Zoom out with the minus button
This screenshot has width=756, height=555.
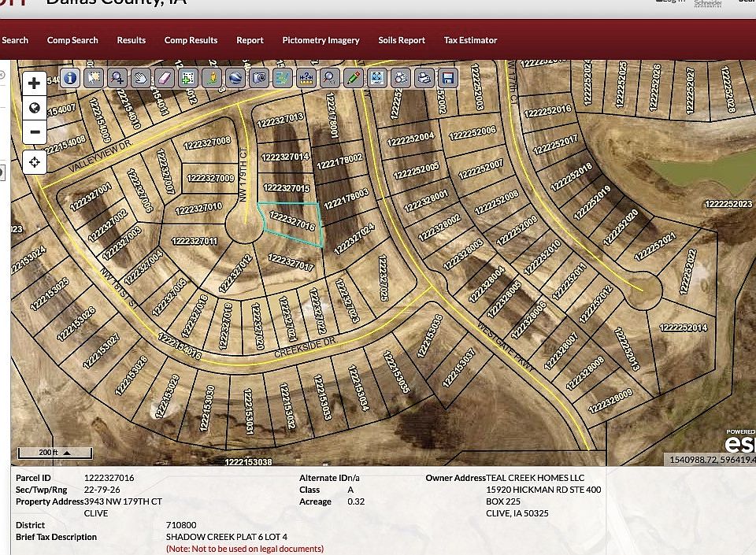click(35, 132)
